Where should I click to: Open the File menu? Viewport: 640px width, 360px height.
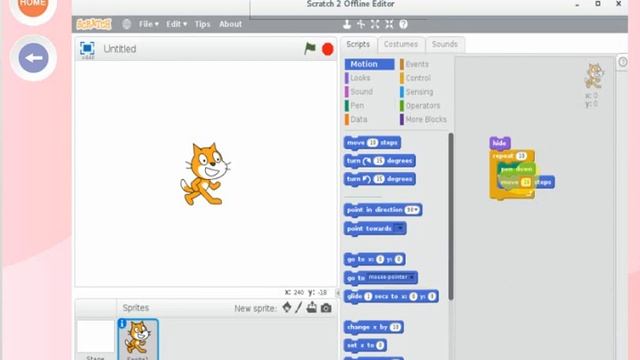pos(149,24)
